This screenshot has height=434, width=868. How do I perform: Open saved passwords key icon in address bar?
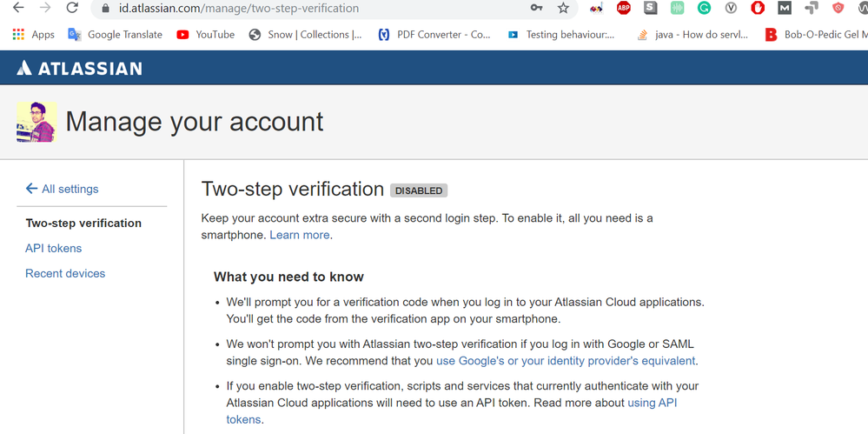click(536, 8)
